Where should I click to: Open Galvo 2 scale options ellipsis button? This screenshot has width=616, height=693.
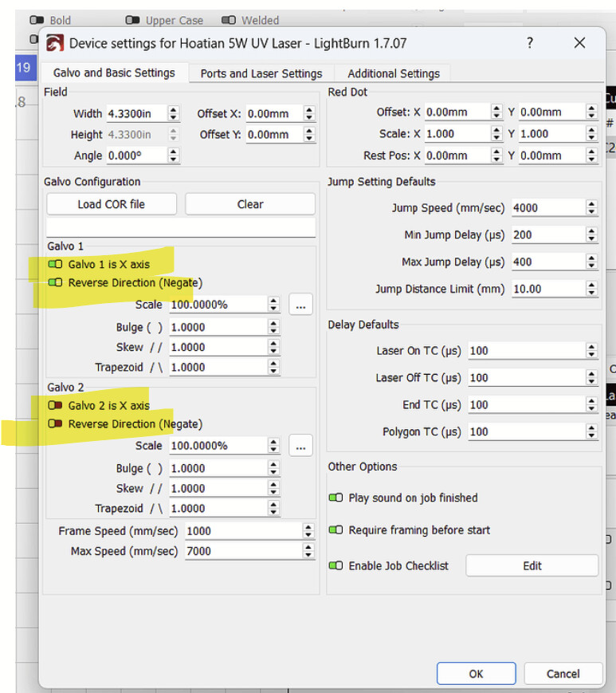300,446
